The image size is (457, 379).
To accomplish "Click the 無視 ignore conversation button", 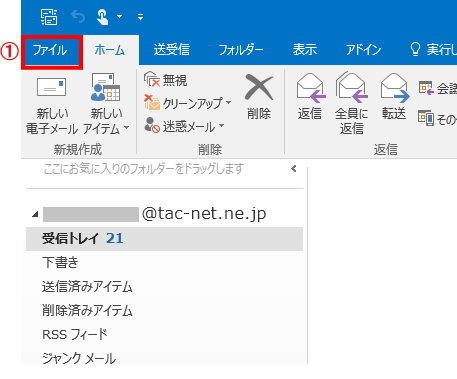I will click(x=166, y=80).
